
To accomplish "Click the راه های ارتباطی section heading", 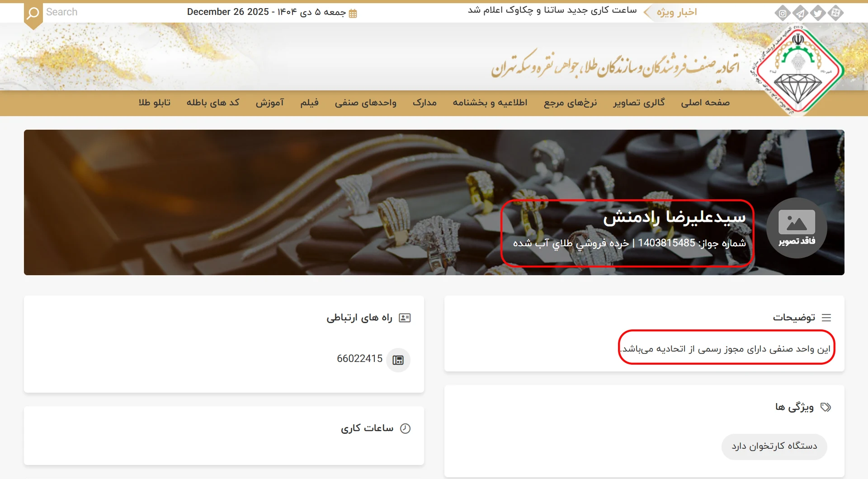I will (x=359, y=318).
